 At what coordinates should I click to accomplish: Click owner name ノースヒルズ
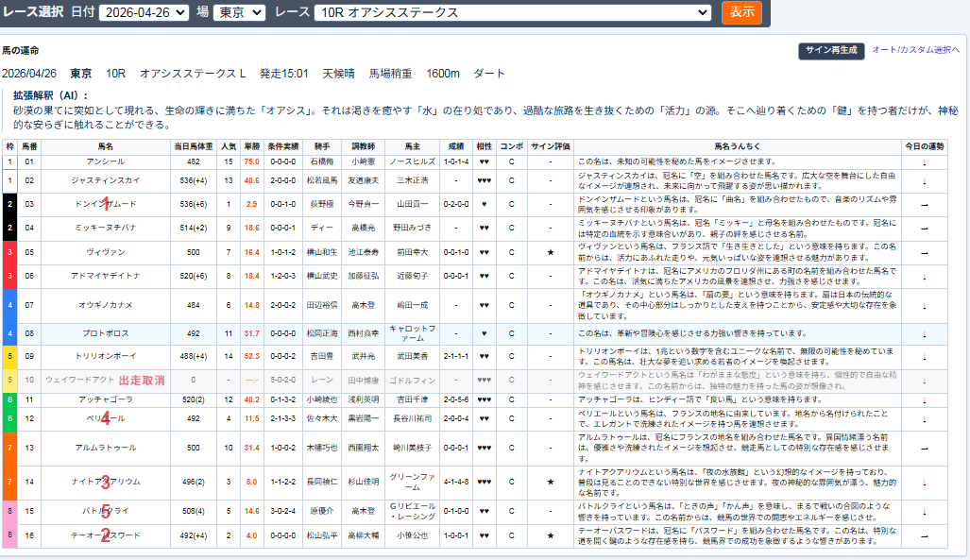[x=413, y=161]
